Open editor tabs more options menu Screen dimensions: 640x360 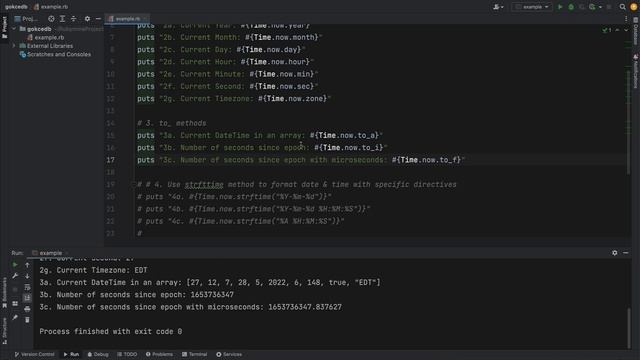click(x=626, y=19)
